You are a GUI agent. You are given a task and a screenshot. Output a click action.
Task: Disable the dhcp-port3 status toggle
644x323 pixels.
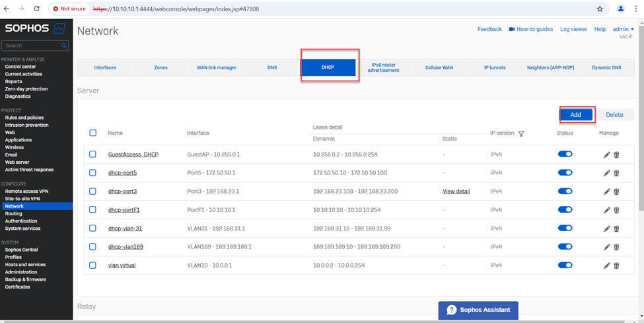565,192
